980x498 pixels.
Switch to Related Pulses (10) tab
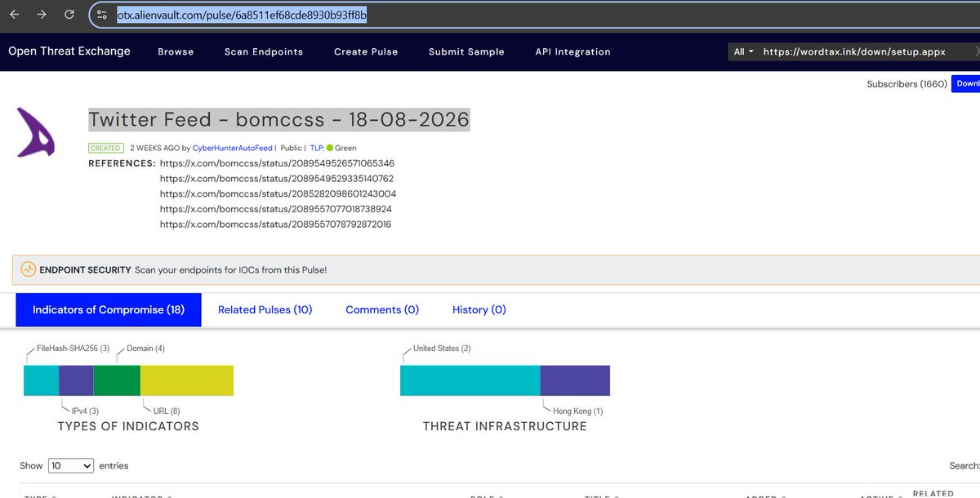click(265, 310)
